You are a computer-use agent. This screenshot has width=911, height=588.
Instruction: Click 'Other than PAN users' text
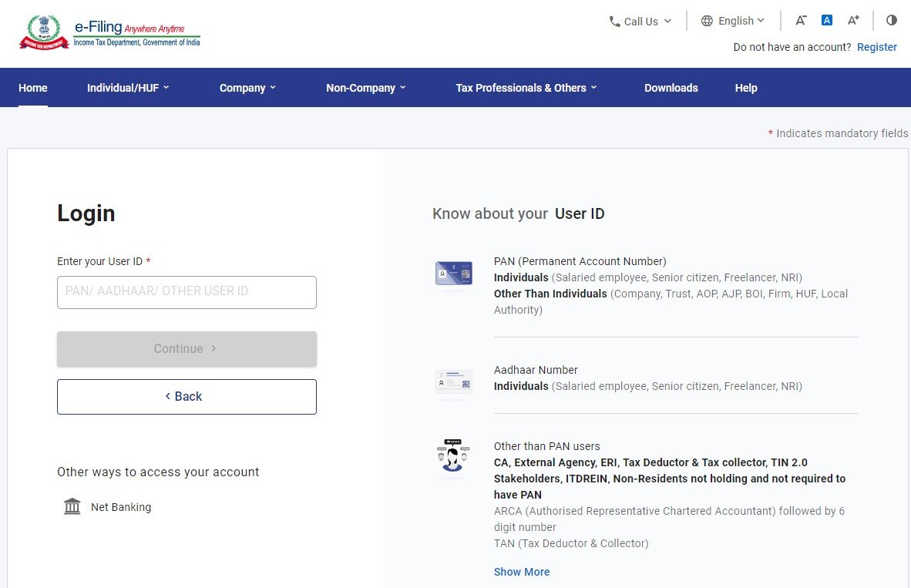point(546,446)
